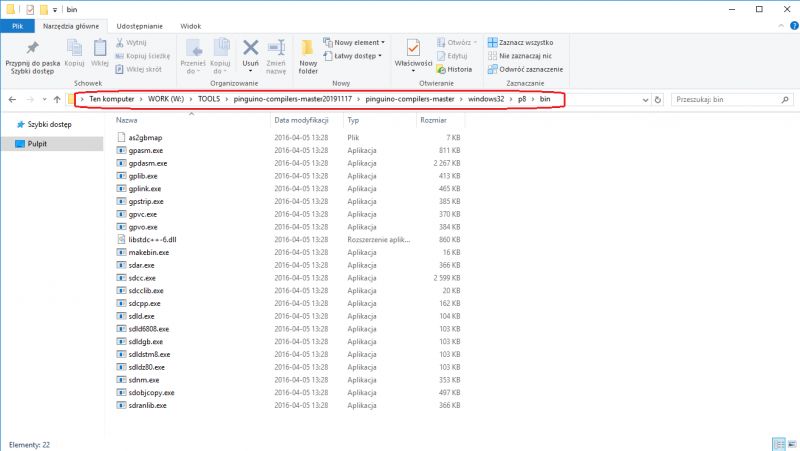Click Zaznacz wszystko select all

tap(520, 42)
